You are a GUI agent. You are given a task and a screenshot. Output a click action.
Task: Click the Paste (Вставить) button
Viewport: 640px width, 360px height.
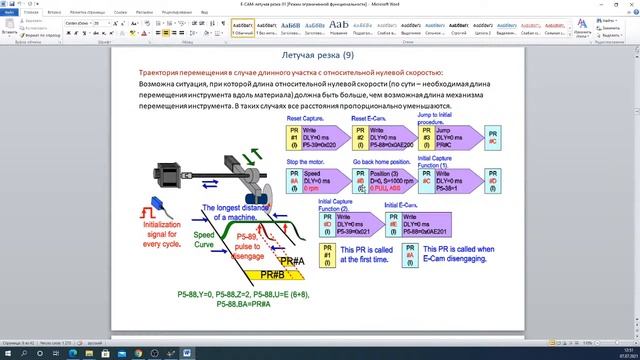[9, 27]
